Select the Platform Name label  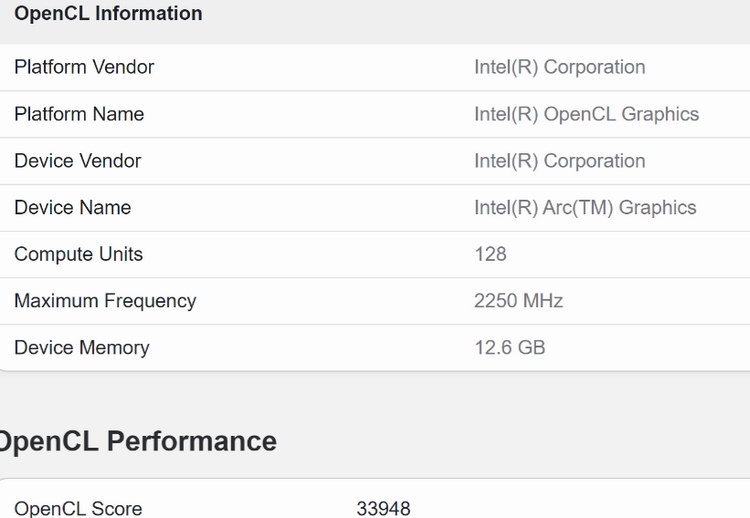(79, 114)
